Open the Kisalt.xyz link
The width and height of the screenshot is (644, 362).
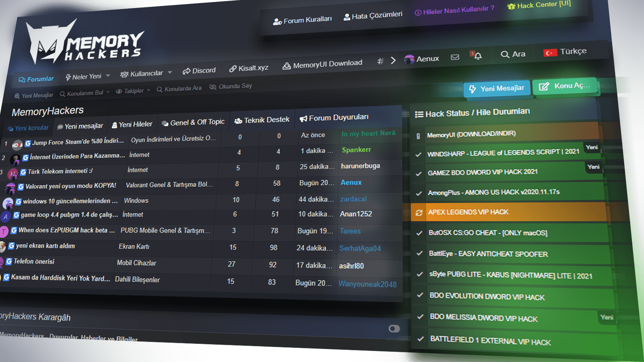(x=249, y=68)
